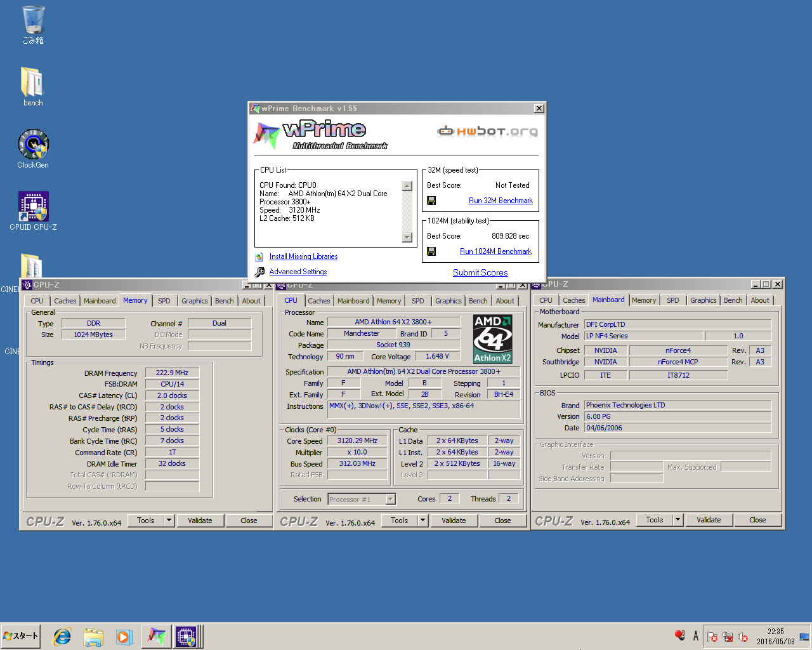Click the BIOS date 04/06/2006

point(678,428)
